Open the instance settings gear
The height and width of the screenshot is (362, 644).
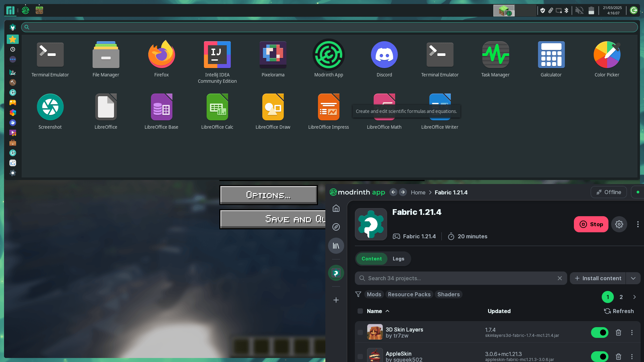(619, 224)
